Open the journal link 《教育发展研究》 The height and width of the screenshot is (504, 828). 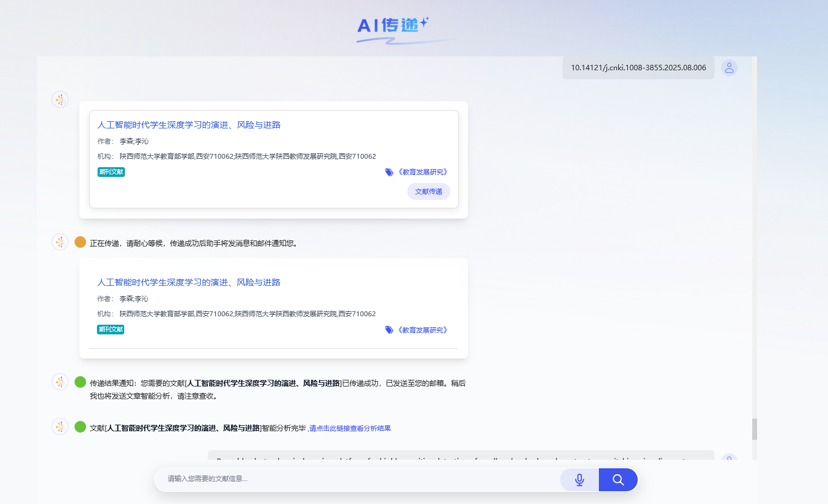422,171
